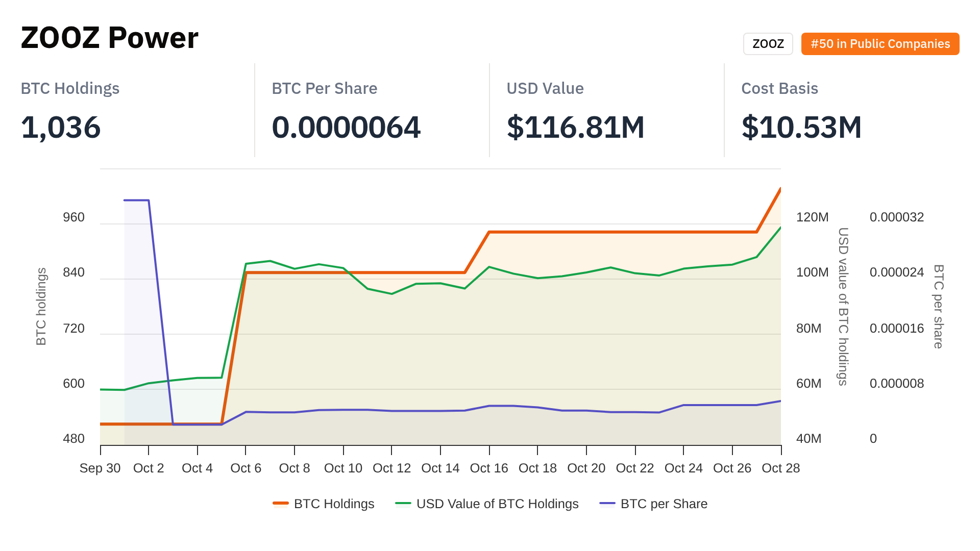Select the BTC Per Share stat value
This screenshot has width=980, height=551.
point(346,127)
